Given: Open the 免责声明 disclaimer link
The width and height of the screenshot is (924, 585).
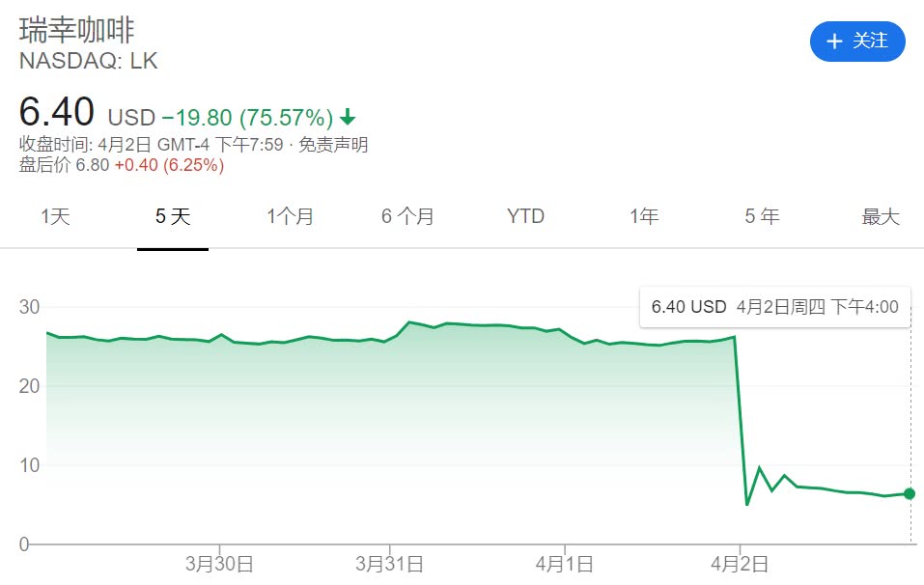Looking at the screenshot, I should click(335, 146).
